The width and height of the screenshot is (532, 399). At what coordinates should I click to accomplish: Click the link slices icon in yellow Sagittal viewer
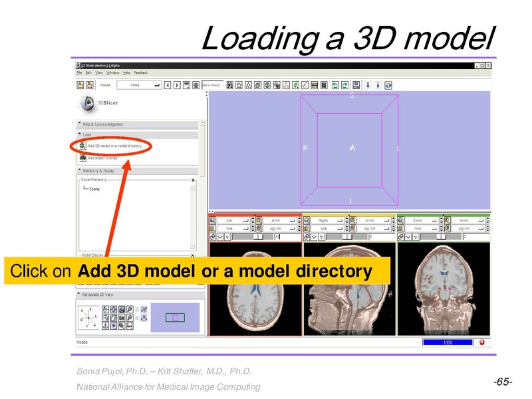(307, 237)
